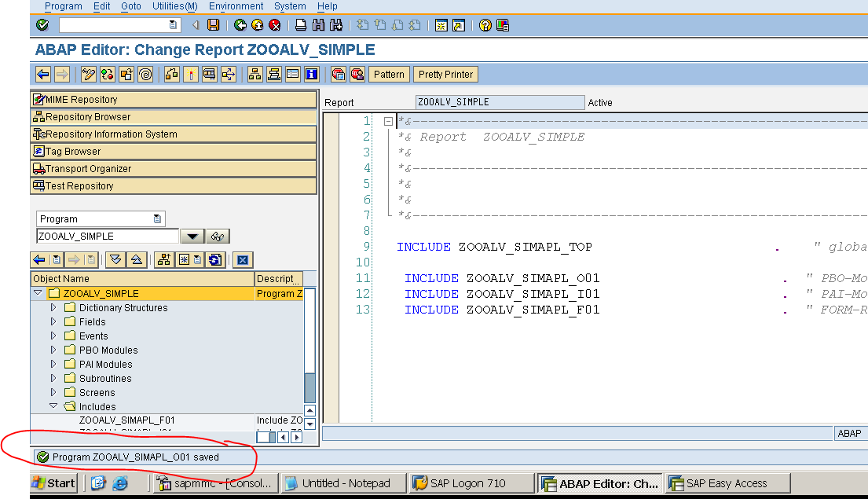Activate the report using the matchstick icon

click(192, 74)
